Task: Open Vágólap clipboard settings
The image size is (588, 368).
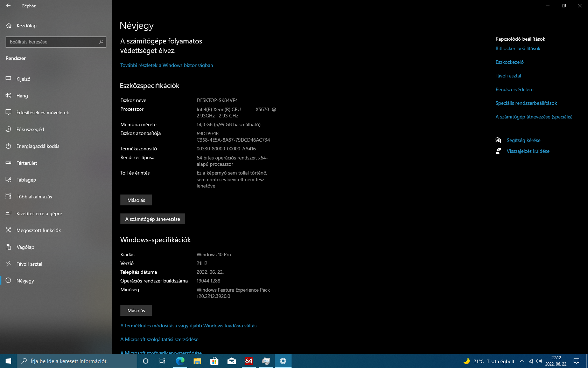Action: pyautogui.click(x=56, y=247)
